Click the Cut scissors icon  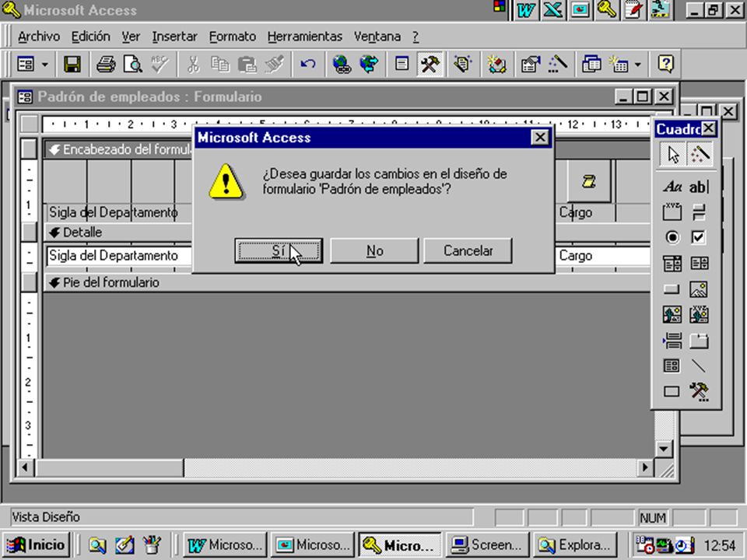click(x=193, y=64)
